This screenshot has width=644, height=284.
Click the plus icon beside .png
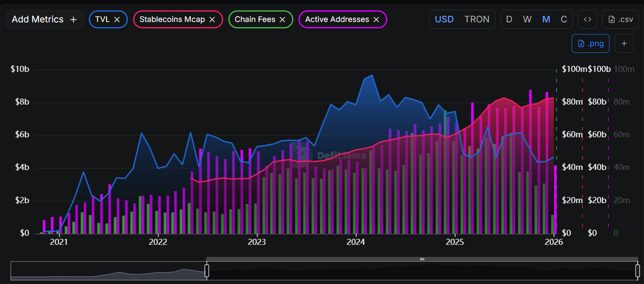[624, 43]
